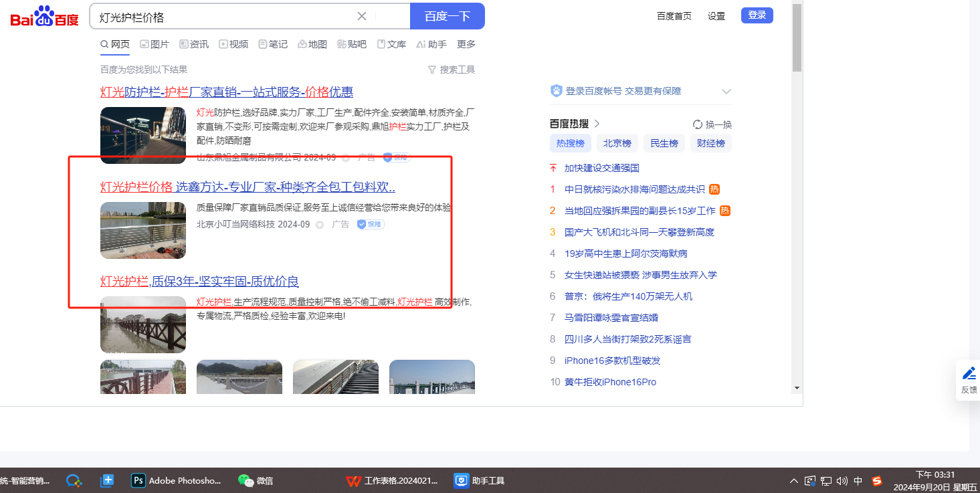The height and width of the screenshot is (493, 980).
Task: Switch to the 图片 search tab
Action: point(155,44)
